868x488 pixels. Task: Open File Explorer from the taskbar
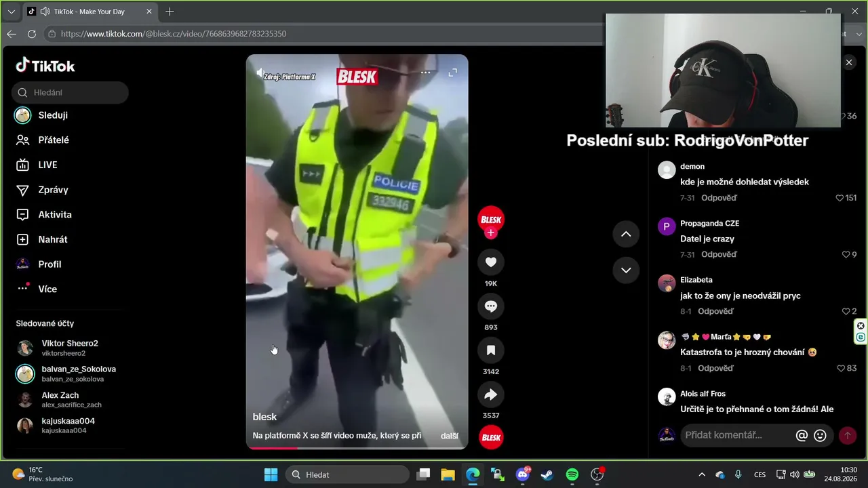pos(448,474)
